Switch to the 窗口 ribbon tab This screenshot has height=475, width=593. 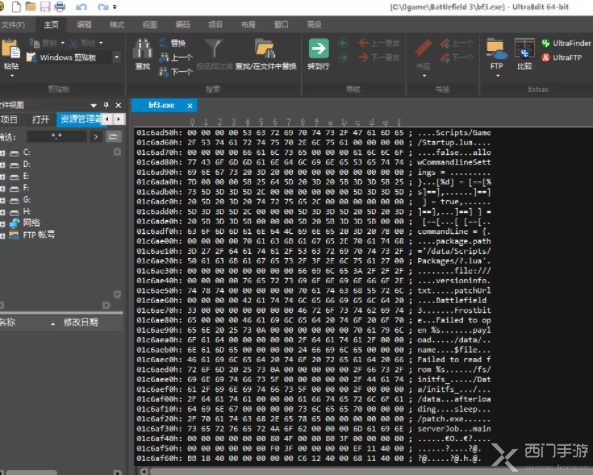[281, 25]
